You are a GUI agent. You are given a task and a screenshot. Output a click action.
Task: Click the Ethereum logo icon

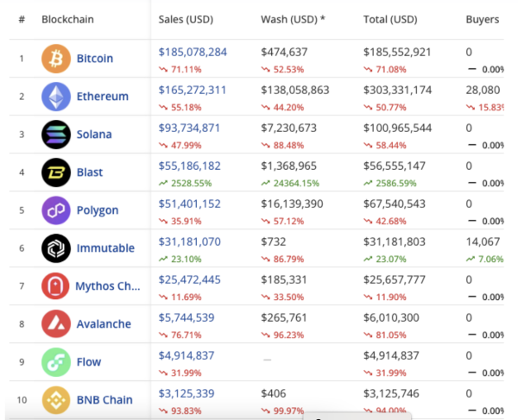click(56, 97)
